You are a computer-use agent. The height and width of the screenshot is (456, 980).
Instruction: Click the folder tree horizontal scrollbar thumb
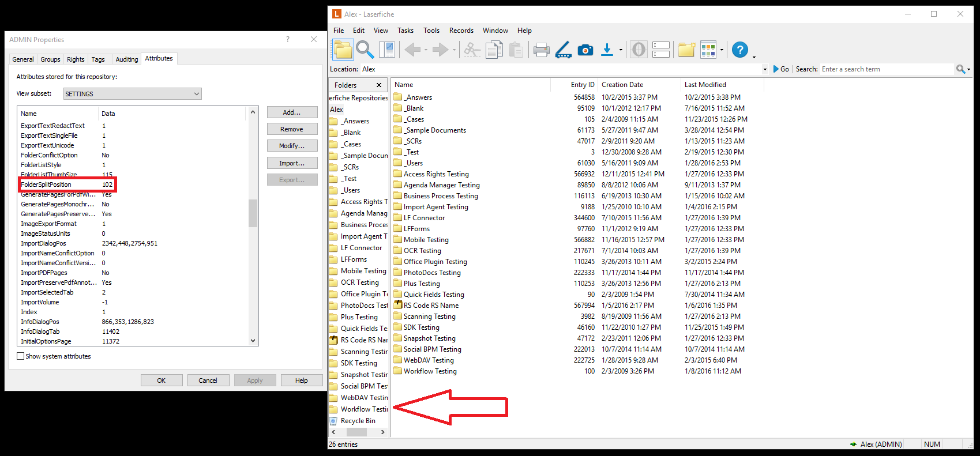click(x=356, y=432)
